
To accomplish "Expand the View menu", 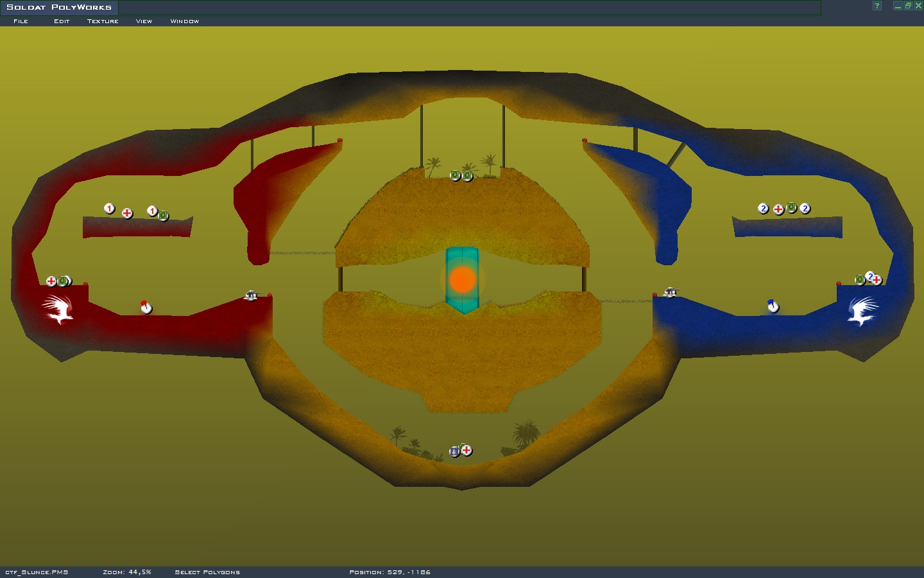I will (x=144, y=21).
